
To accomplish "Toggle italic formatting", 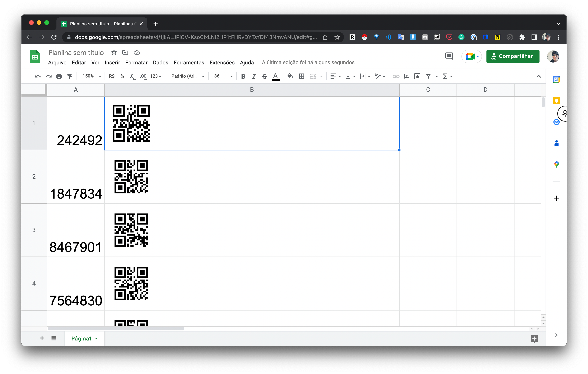I will [x=254, y=76].
